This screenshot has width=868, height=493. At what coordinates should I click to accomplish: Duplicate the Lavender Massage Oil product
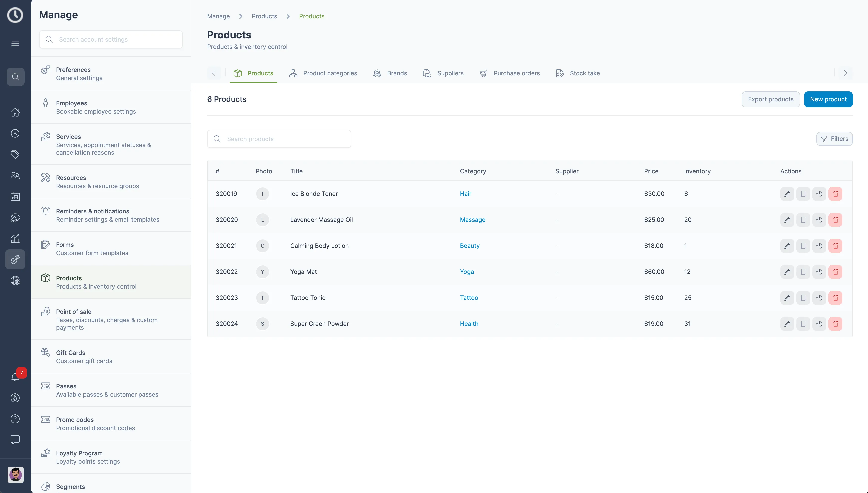coord(804,220)
